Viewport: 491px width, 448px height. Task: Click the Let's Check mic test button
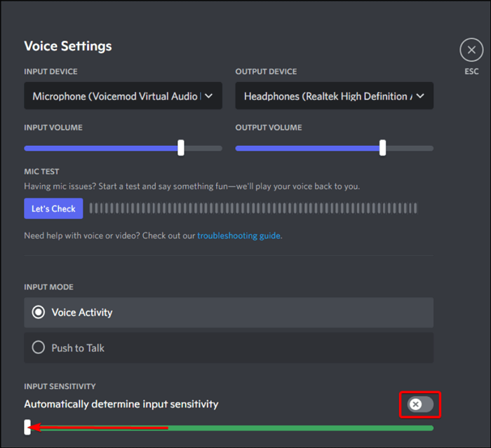pos(53,208)
